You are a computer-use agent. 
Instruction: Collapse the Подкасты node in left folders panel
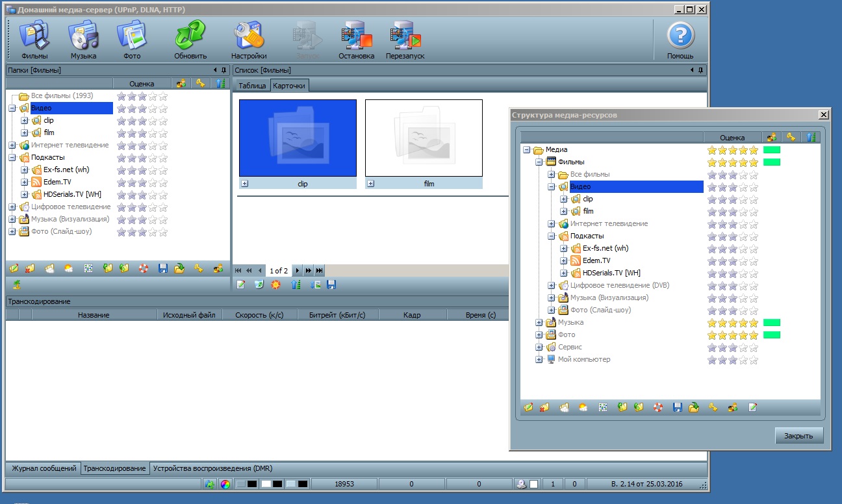click(12, 157)
